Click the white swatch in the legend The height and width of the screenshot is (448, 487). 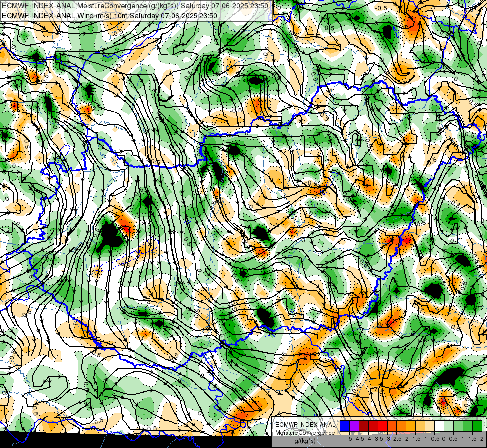pyautogui.click(x=439, y=426)
